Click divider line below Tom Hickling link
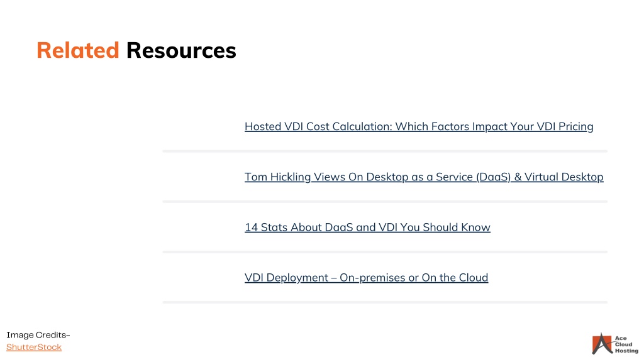The image size is (644, 362). click(385, 202)
